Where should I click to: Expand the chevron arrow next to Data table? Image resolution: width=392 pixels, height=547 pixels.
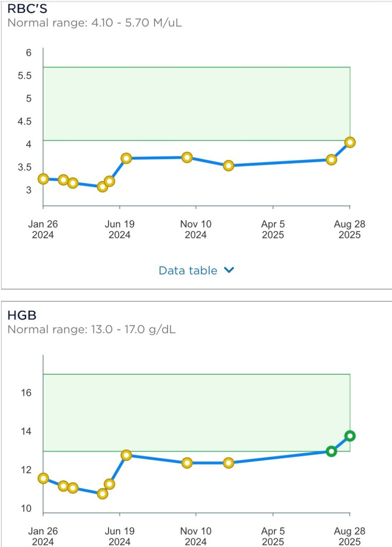[x=229, y=271]
